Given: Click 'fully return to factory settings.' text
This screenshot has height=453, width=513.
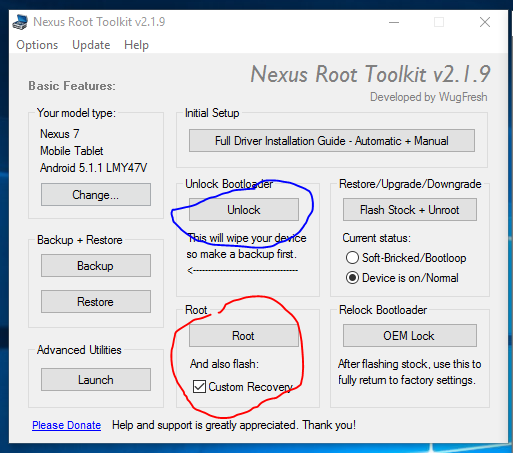Looking at the screenshot, I should coord(407,380).
